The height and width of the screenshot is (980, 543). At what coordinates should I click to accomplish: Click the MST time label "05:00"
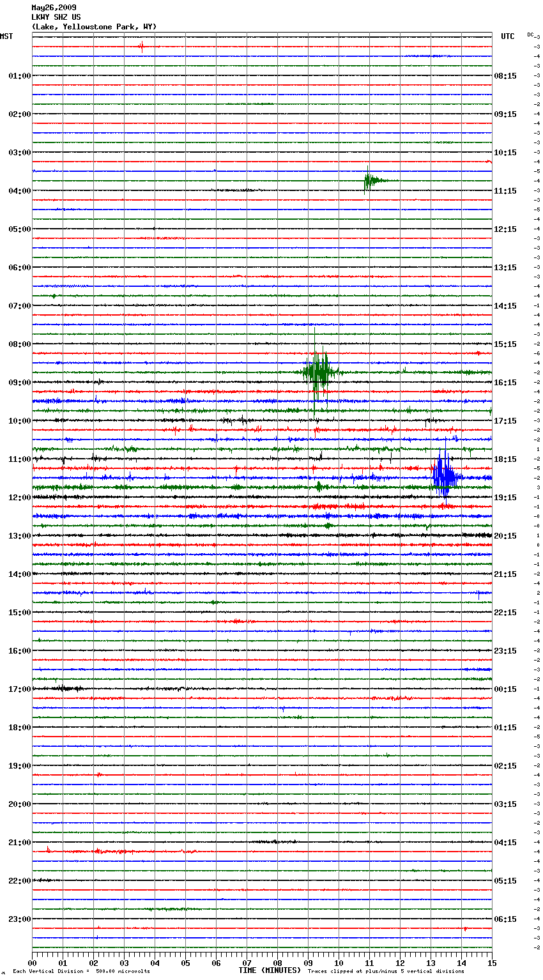tap(20, 229)
